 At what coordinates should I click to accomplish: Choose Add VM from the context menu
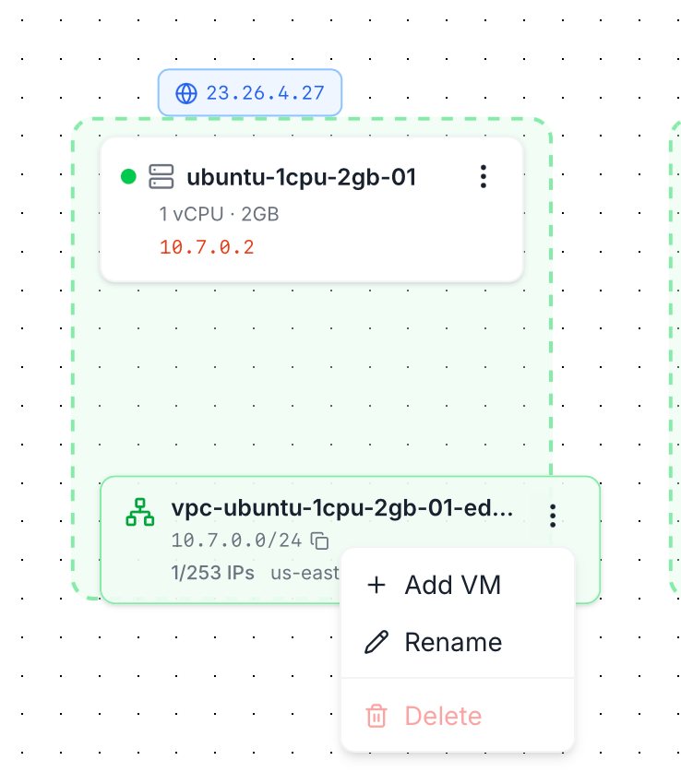[x=458, y=585]
